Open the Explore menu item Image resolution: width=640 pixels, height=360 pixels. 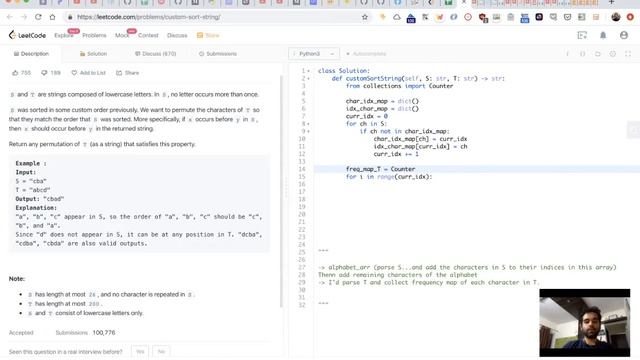[64, 36]
